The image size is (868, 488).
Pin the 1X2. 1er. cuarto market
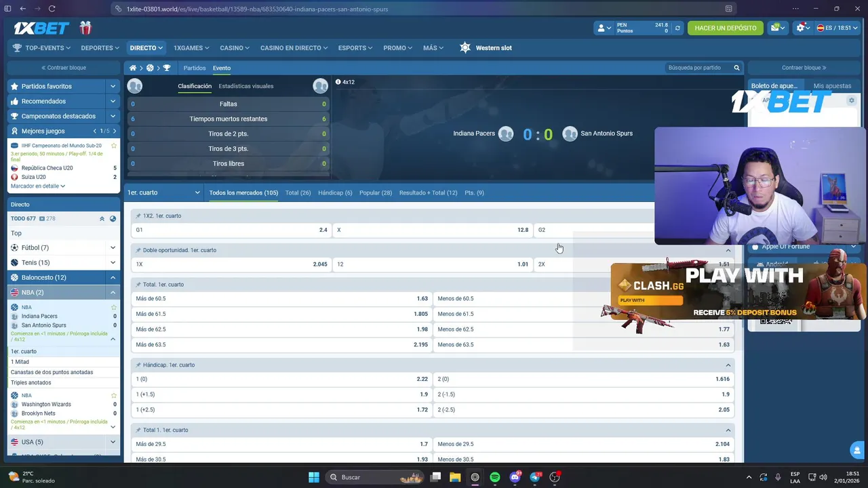point(138,216)
